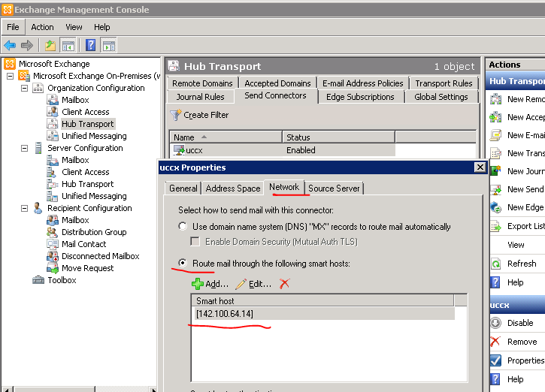Click the red X Remove icon in Actions
Image resolution: width=545 pixels, height=392 pixels.
(x=495, y=341)
